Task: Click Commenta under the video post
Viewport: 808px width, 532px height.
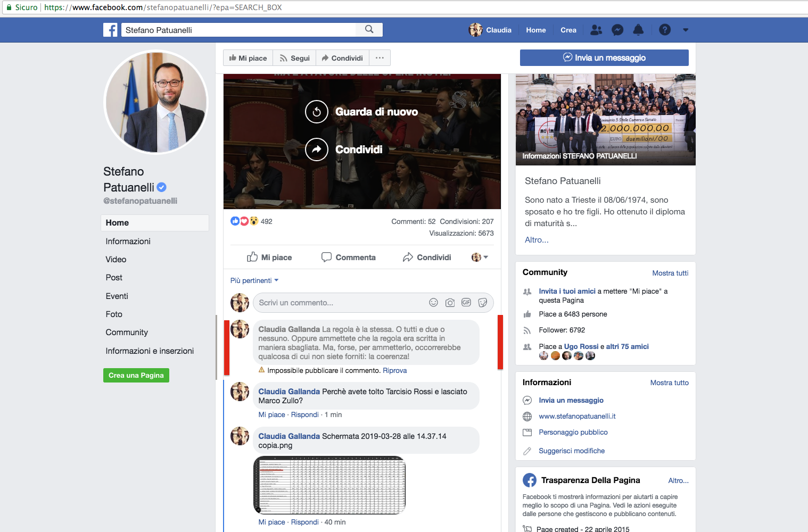Action: tap(349, 257)
